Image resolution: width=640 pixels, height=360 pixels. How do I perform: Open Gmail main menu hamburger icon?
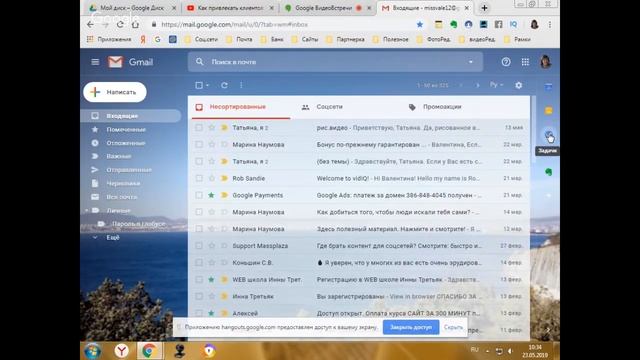95,62
